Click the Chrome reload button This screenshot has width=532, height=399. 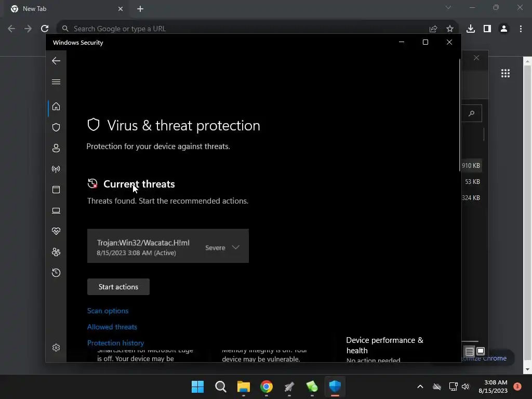click(45, 29)
